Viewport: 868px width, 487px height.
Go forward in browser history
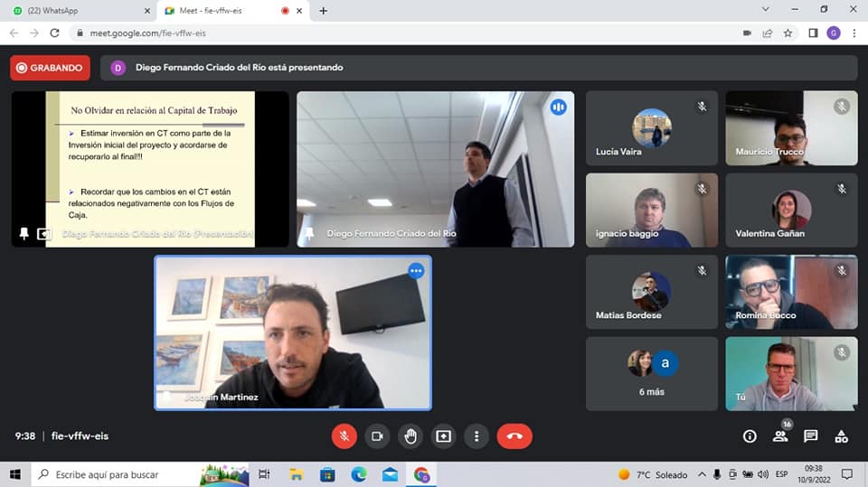pyautogui.click(x=34, y=33)
